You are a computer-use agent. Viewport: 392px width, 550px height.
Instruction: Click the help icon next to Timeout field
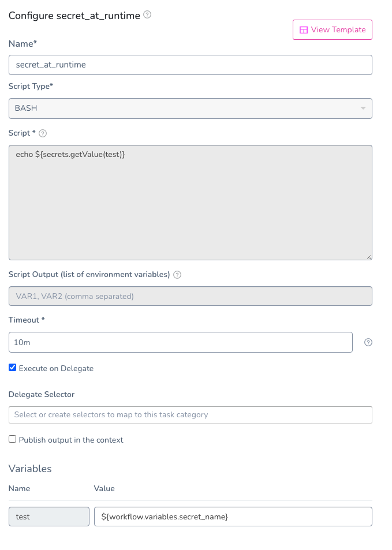click(368, 342)
